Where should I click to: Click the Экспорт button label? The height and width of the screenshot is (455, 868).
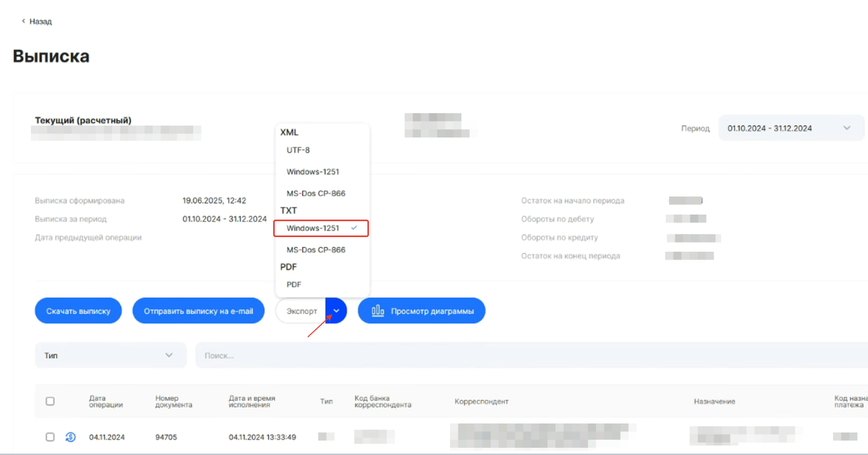tap(301, 311)
